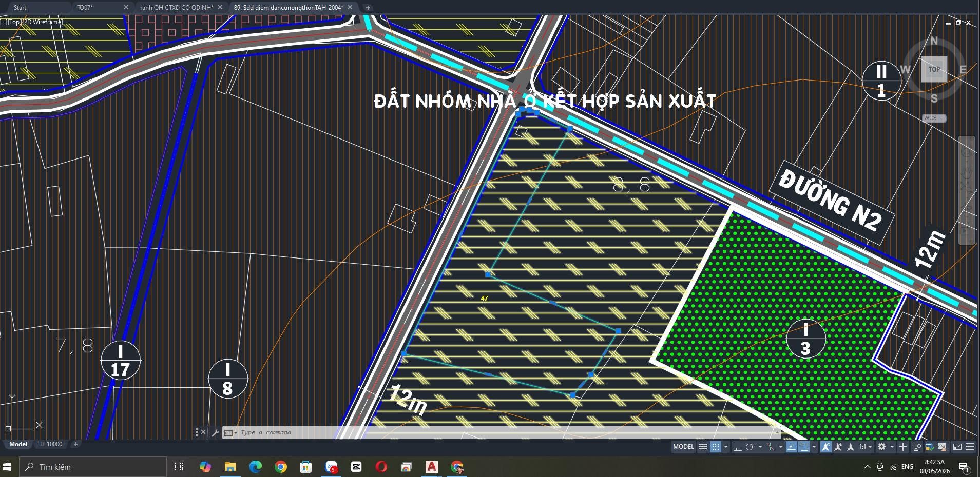Open the Windows Start menu
Viewport: 980px width, 477px height.
tap(7, 467)
